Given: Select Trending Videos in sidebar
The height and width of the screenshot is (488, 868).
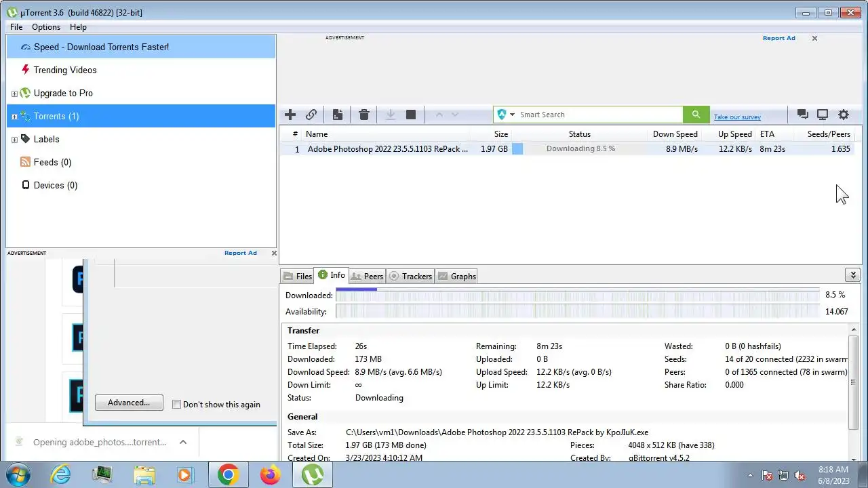Looking at the screenshot, I should tap(141, 70).
